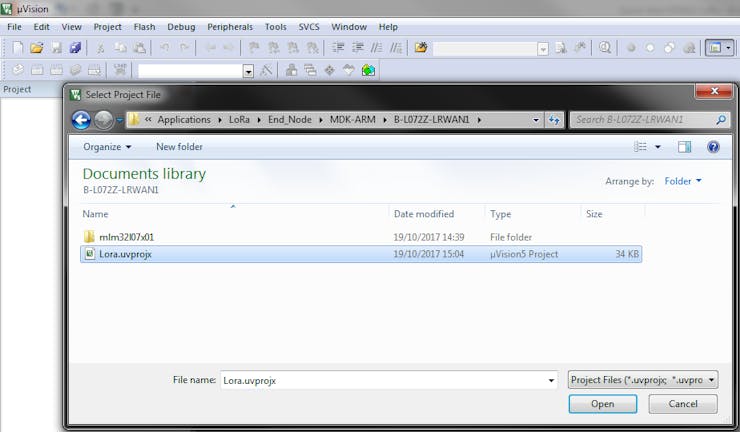Click the Cut scissors icon
The width and height of the screenshot is (740, 432).
pyautogui.click(x=101, y=48)
